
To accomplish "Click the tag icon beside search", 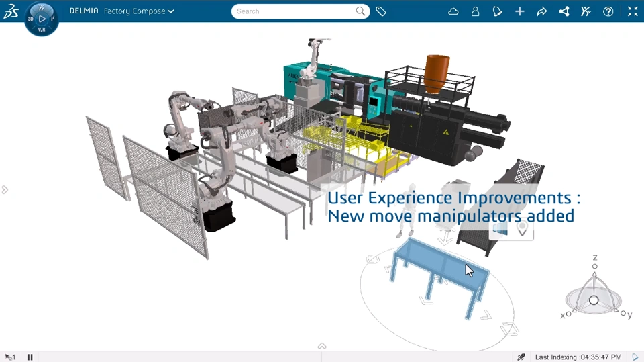I will [381, 11].
